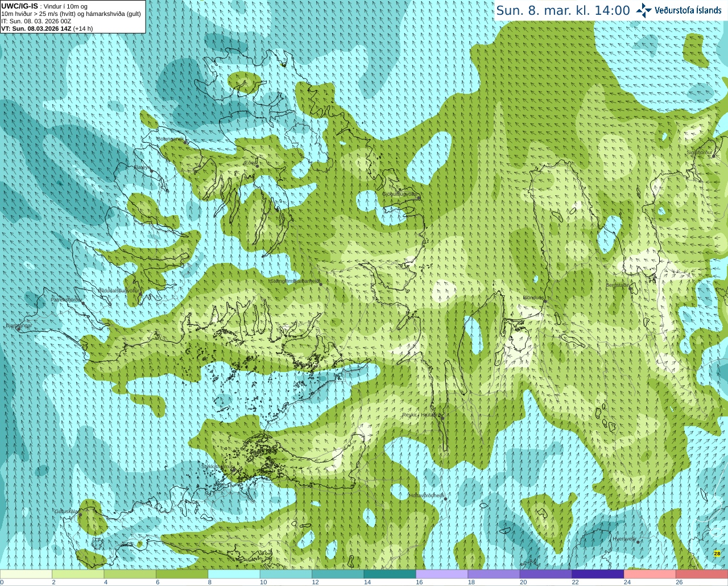Image resolution: width=728 pixels, height=586 pixels.
Task: Click the Æðey place label
Action: point(249,163)
